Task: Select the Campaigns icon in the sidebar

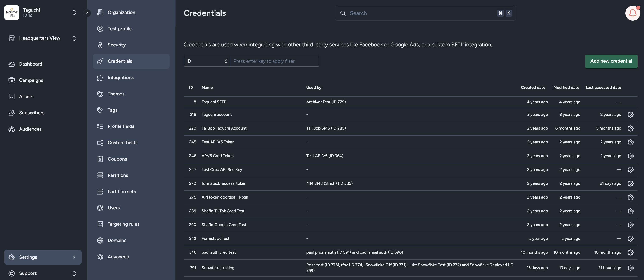Action: 12,80
